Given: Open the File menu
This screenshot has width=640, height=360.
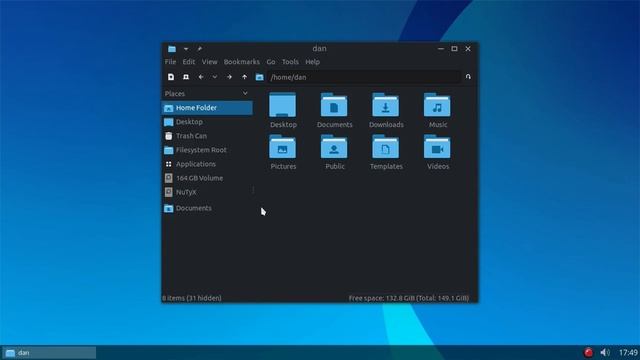Looking at the screenshot, I should (x=170, y=62).
